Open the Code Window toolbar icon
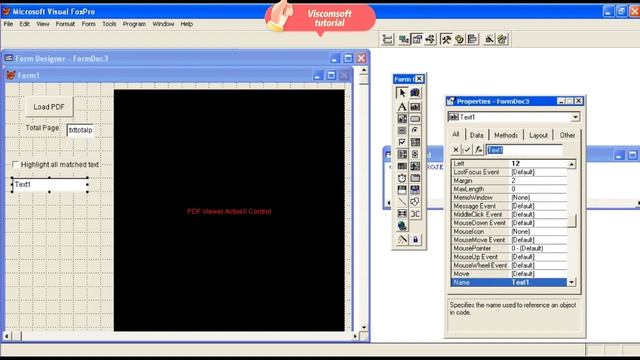Image resolution: width=640 pixels, height=360 pixels. click(x=430, y=39)
